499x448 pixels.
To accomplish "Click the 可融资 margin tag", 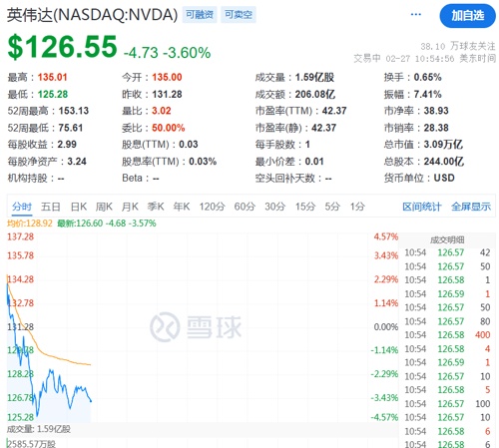I will point(200,15).
